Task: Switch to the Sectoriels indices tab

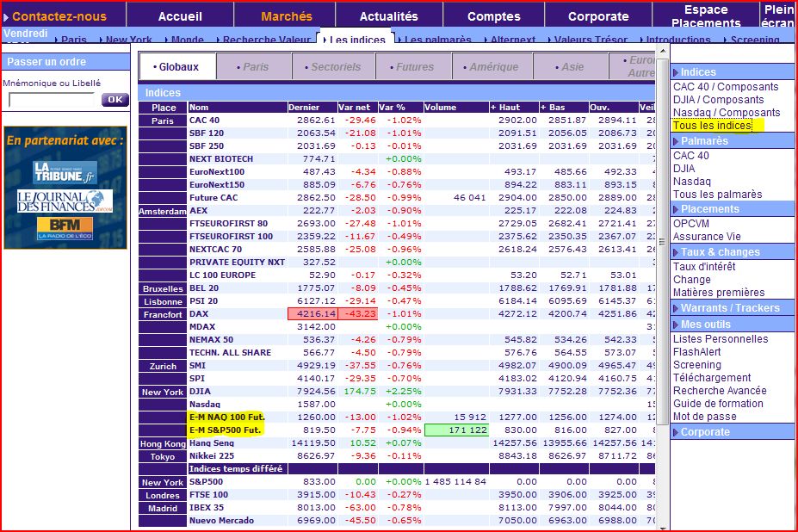Action: [333, 66]
